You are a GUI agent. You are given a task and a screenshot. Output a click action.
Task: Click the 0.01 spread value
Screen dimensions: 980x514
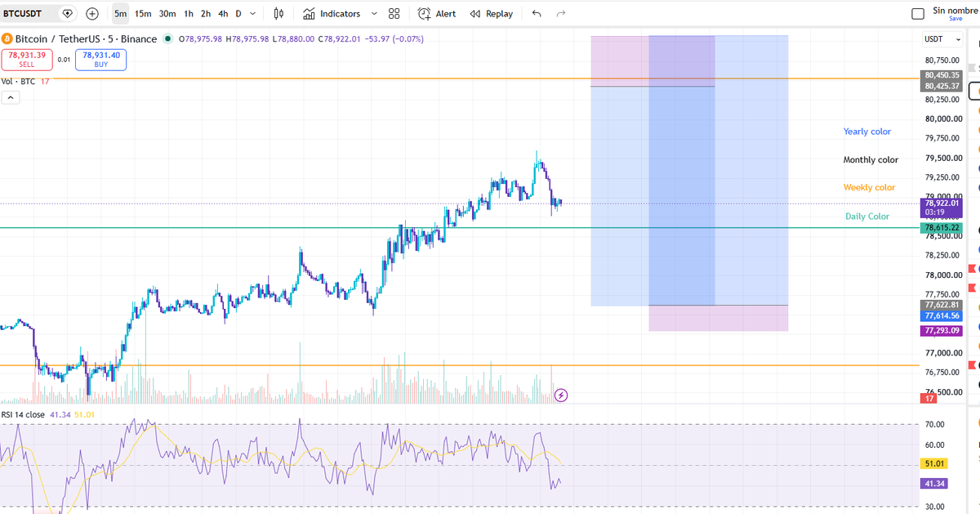pos(64,60)
